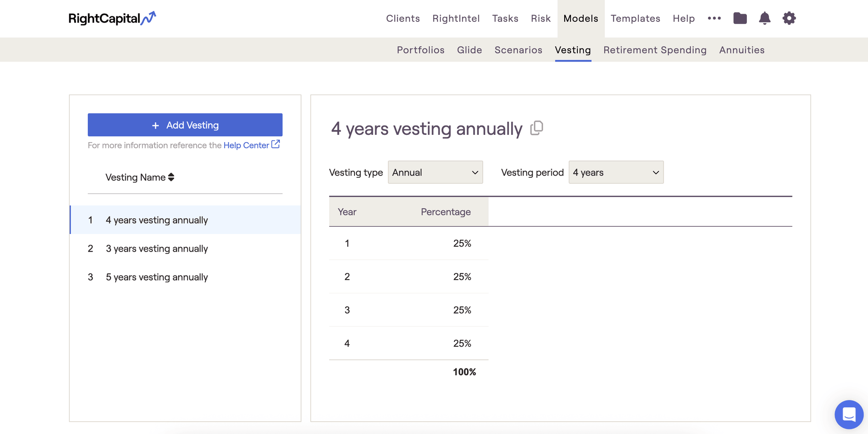Go to the Clients menu
The image size is (868, 434).
[x=403, y=19]
